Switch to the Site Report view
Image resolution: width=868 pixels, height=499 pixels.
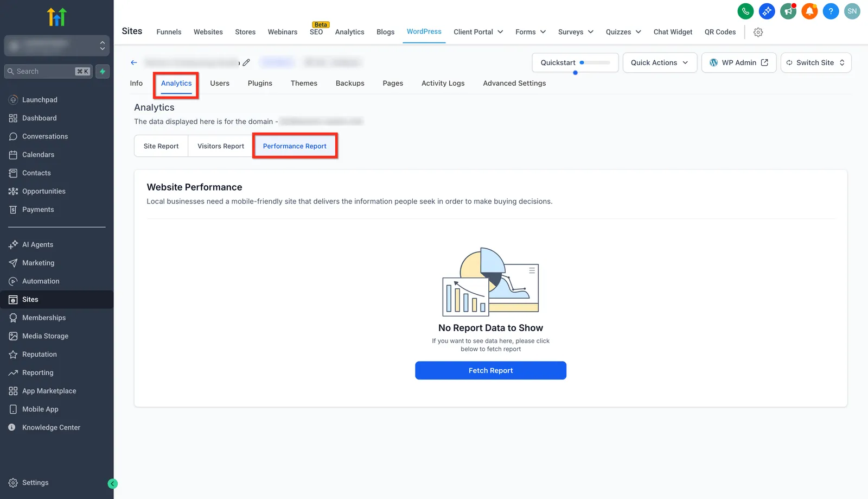[161, 146]
